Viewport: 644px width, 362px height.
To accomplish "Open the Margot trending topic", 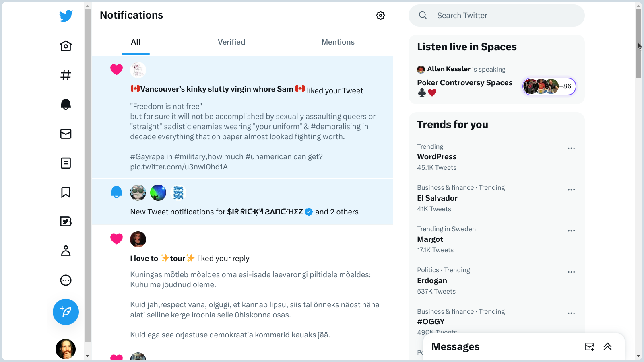I will [430, 239].
